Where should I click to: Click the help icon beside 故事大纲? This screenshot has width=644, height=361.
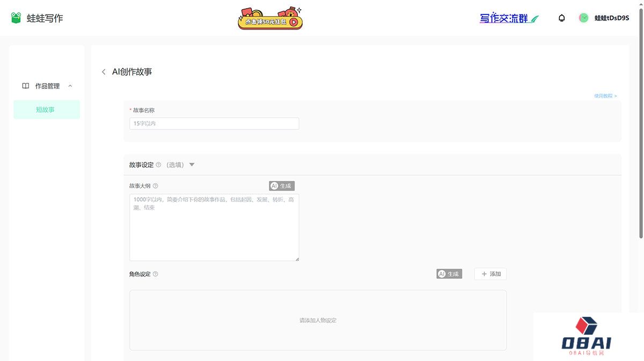tap(156, 186)
